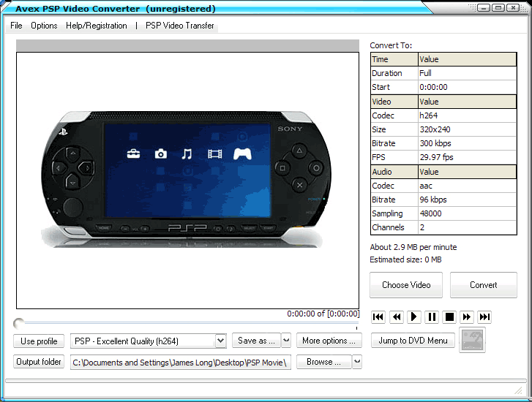
Task: Expand the Save as dropdown arrow
Action: (286, 341)
